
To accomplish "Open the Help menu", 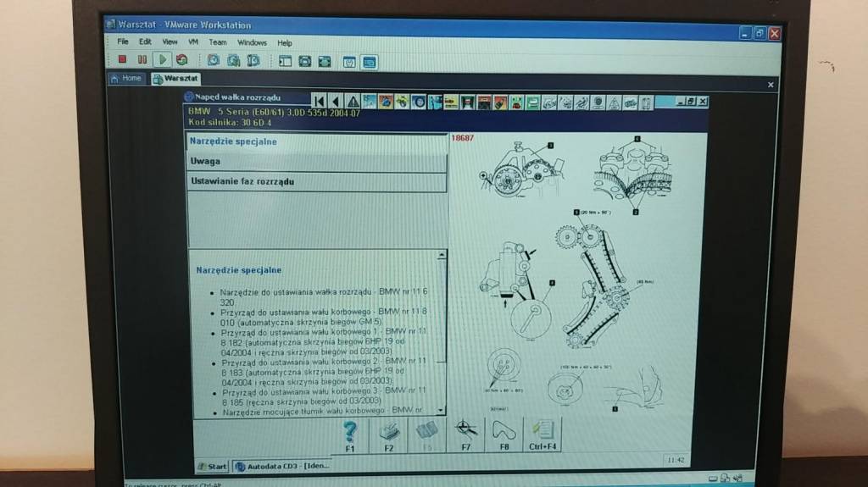I will [x=285, y=43].
